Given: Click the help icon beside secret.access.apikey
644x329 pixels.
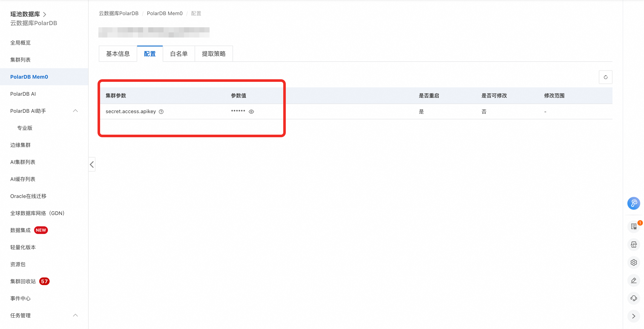Looking at the screenshot, I should tap(161, 112).
